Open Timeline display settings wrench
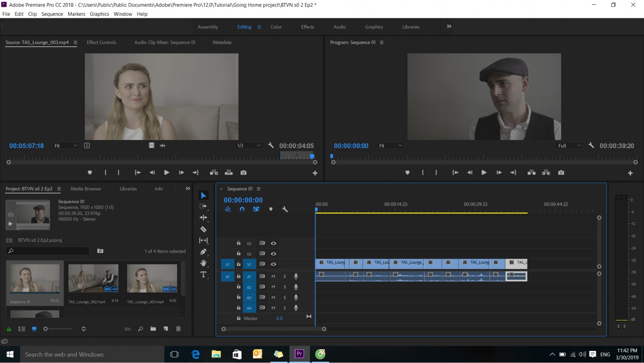 coord(285,209)
